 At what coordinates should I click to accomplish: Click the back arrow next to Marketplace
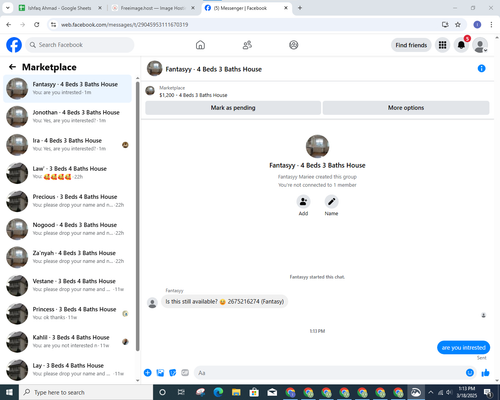12,67
